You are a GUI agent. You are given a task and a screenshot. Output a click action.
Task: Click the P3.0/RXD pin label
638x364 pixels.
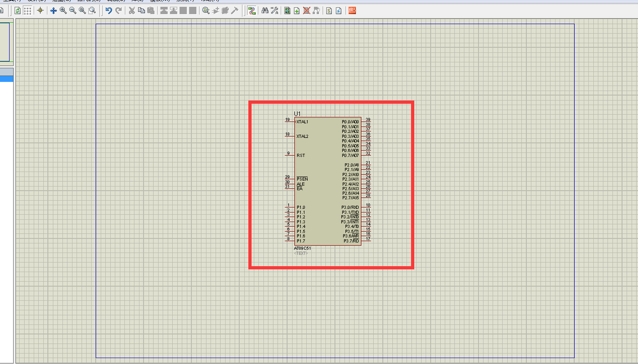pyautogui.click(x=350, y=207)
